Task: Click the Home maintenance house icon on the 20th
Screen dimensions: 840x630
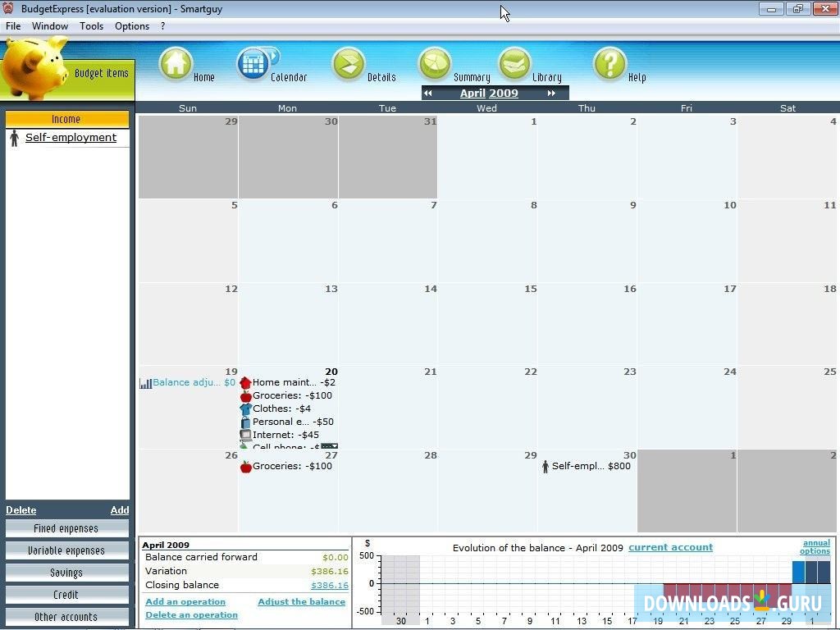Action: 245,382
